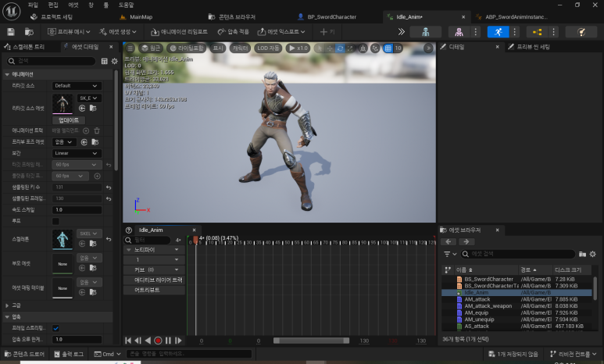Screen dimensions: 604x364
Task: Reset skeleton property to default
Action: coord(109,239)
